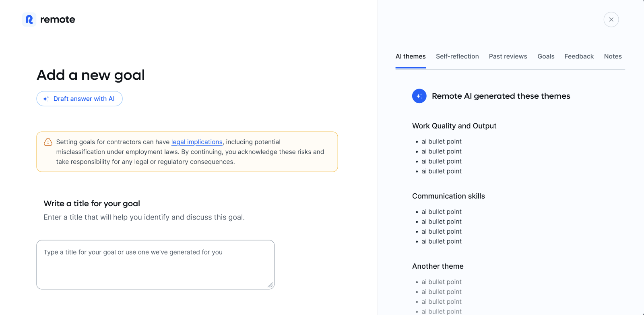Click the sparkle icon in Draft answer button
644x315 pixels.
point(46,99)
